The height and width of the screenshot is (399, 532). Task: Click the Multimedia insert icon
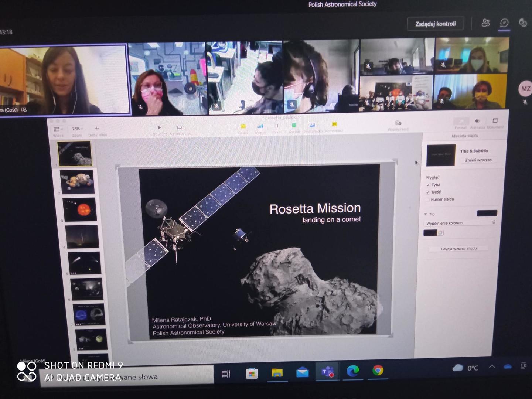point(312,125)
